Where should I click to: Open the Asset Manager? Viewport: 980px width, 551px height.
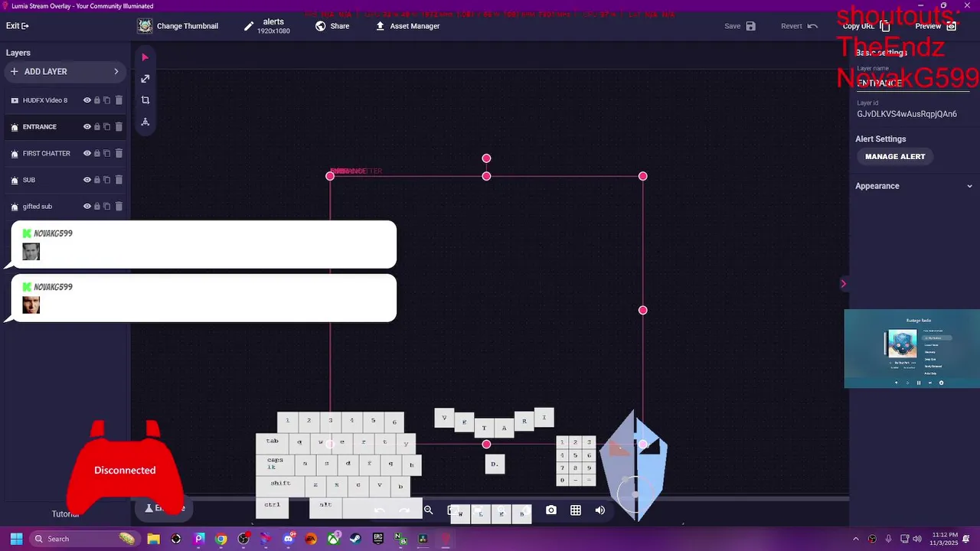click(407, 26)
